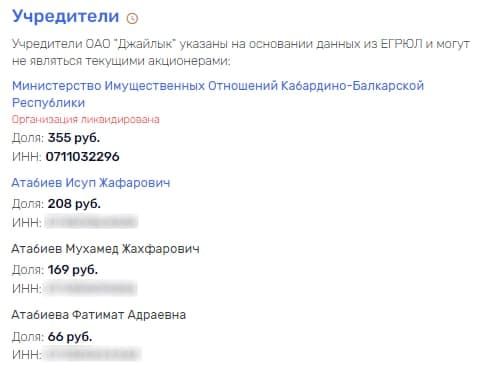Click the clock history icon beside Учредители
496x372 pixels.
132,18
